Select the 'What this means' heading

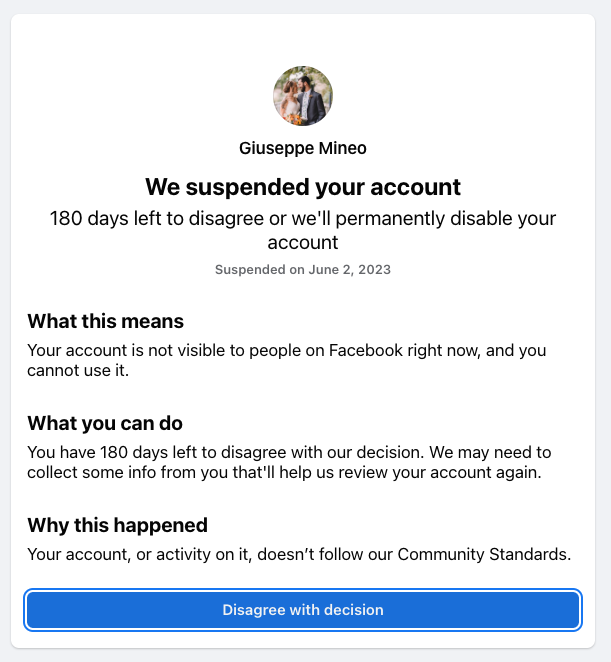pyautogui.click(x=105, y=321)
